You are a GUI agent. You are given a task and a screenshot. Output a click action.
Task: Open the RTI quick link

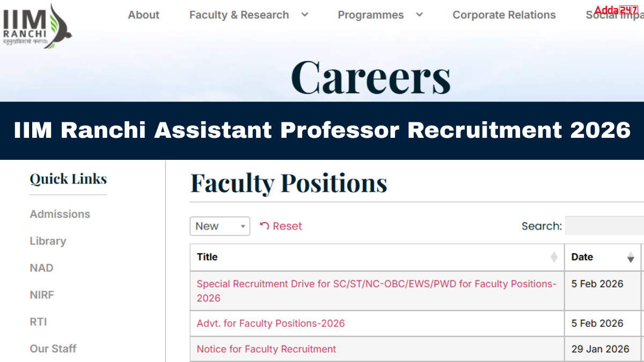coord(38,322)
